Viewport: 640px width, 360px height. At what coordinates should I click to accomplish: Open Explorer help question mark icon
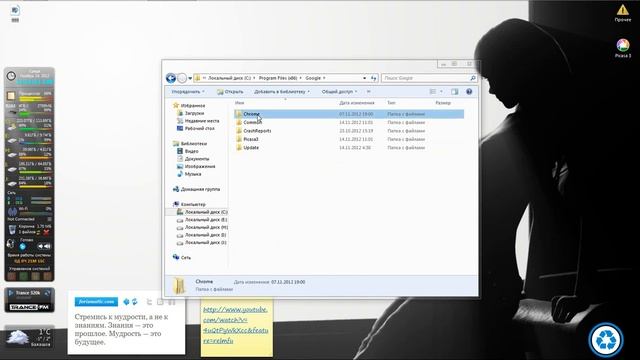pos(469,92)
